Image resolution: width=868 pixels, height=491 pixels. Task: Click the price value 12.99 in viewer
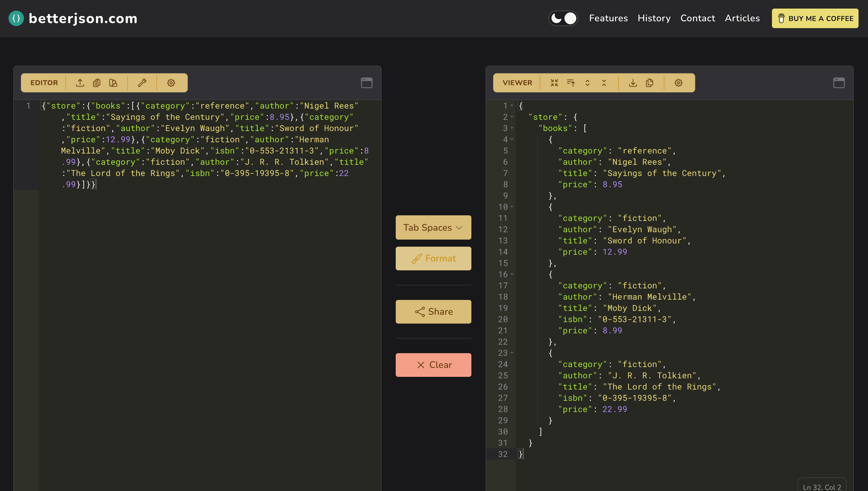[615, 252]
